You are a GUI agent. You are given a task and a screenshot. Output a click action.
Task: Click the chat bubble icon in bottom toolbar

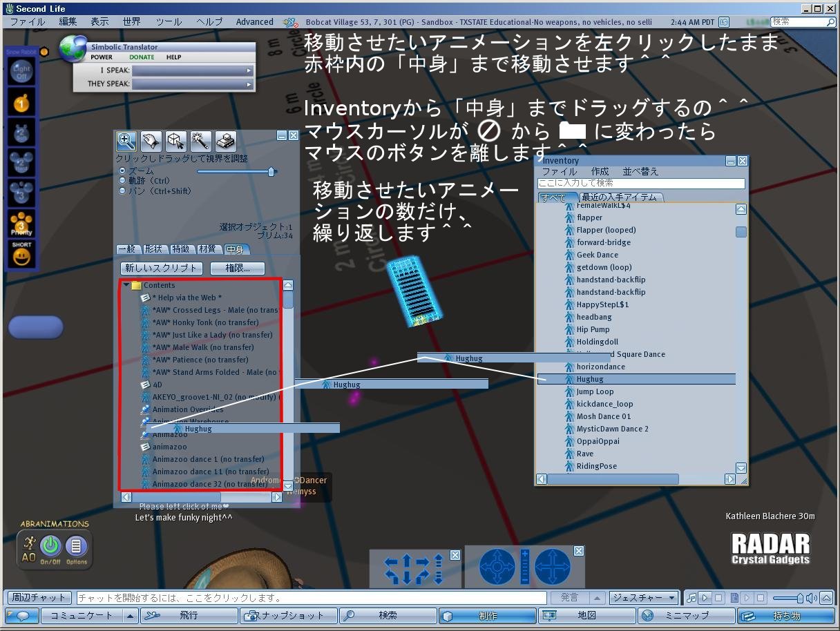tap(22, 615)
